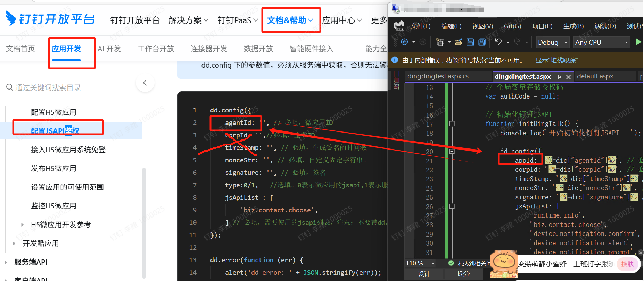Select the AI 开发 tab
The height and width of the screenshot is (281, 644).
pos(109,49)
